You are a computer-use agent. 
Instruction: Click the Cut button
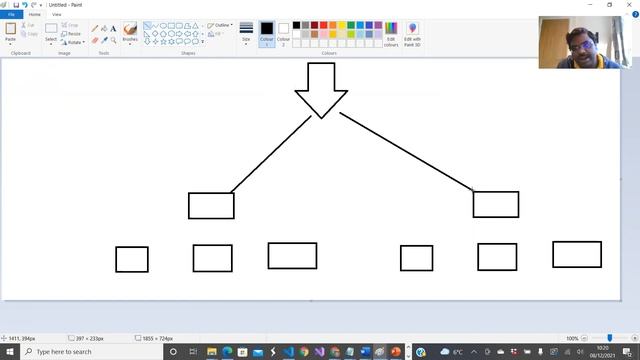click(28, 25)
